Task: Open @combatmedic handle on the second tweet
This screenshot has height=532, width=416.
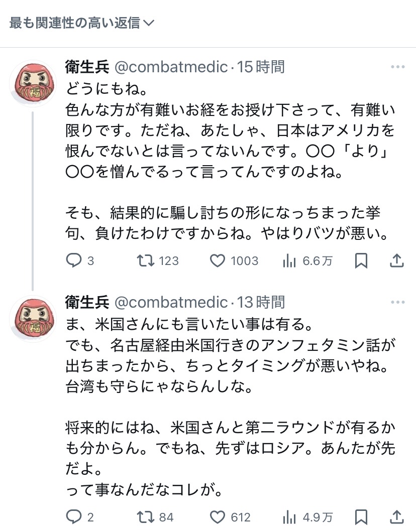Action: click(171, 303)
